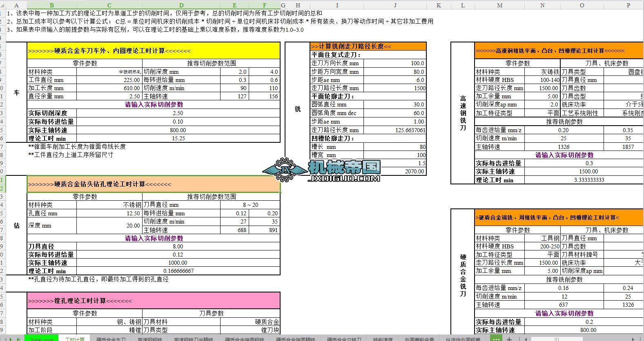
Task: Click the 精镗 machining stage cell
Action: (109, 330)
